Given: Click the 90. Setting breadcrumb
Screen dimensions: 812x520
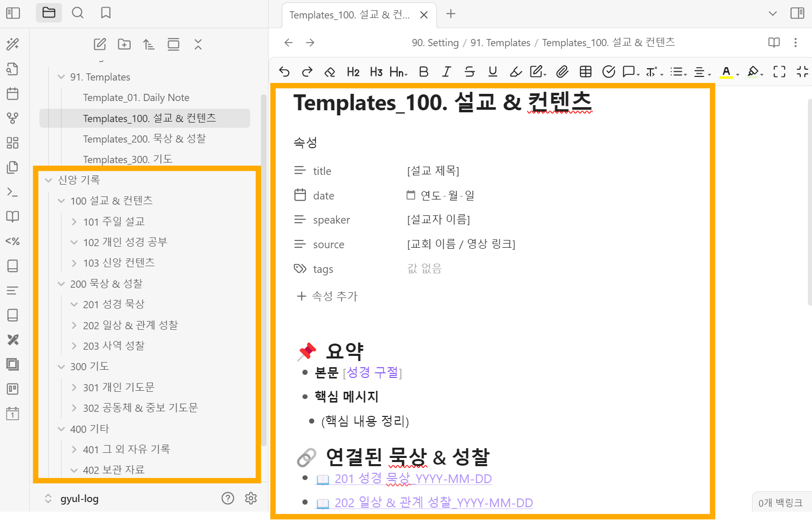Looking at the screenshot, I should (x=435, y=43).
